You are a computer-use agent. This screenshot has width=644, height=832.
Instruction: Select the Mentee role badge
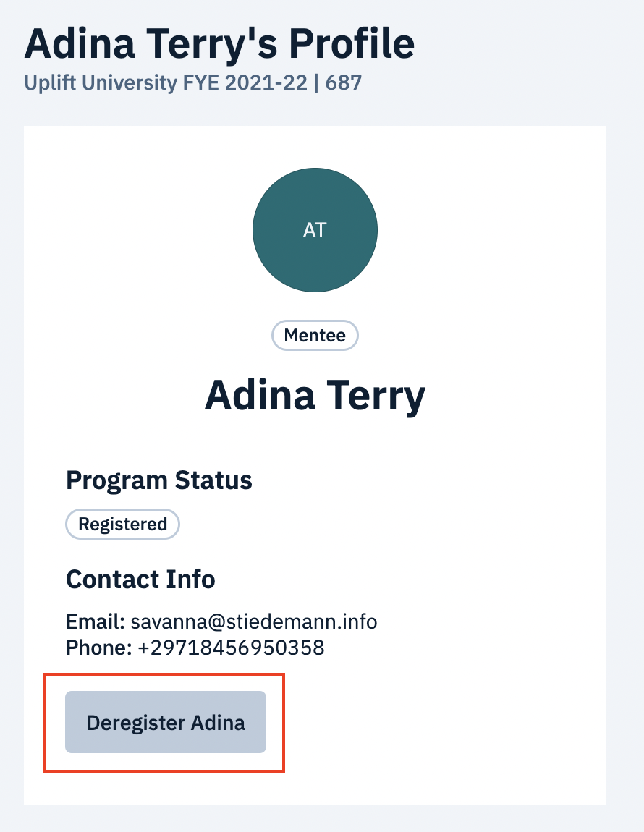pyautogui.click(x=315, y=335)
